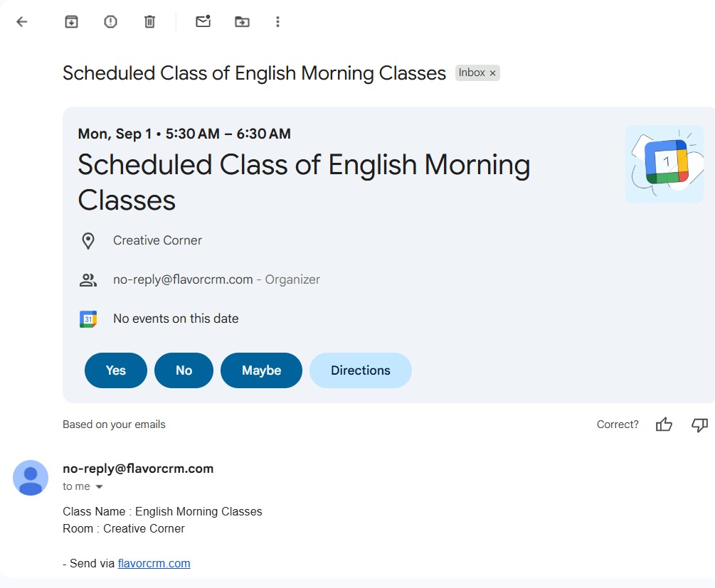Click the thumbs down feedback icon

pyautogui.click(x=699, y=424)
